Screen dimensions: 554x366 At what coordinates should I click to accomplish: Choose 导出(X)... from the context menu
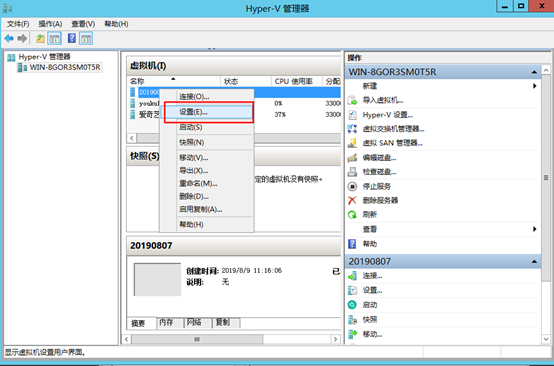tap(194, 171)
